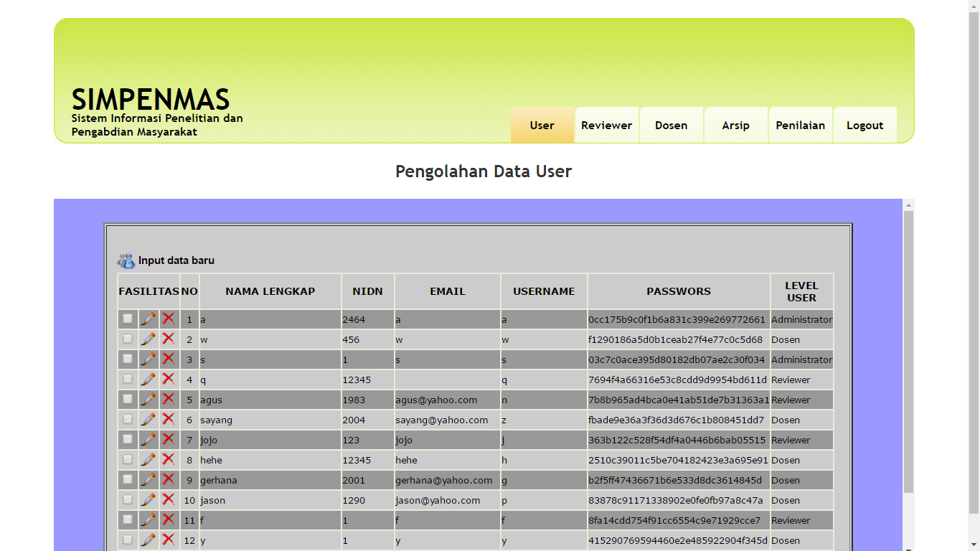Switch to the Dosen tab

pyautogui.click(x=671, y=126)
